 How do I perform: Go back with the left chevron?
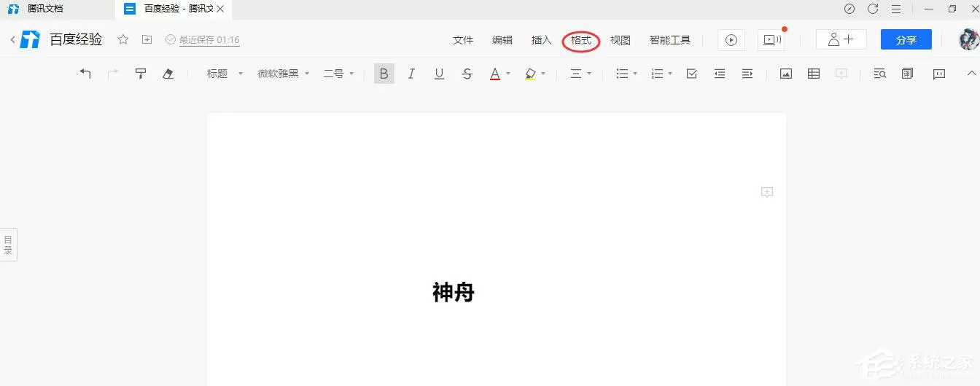pyautogui.click(x=12, y=39)
